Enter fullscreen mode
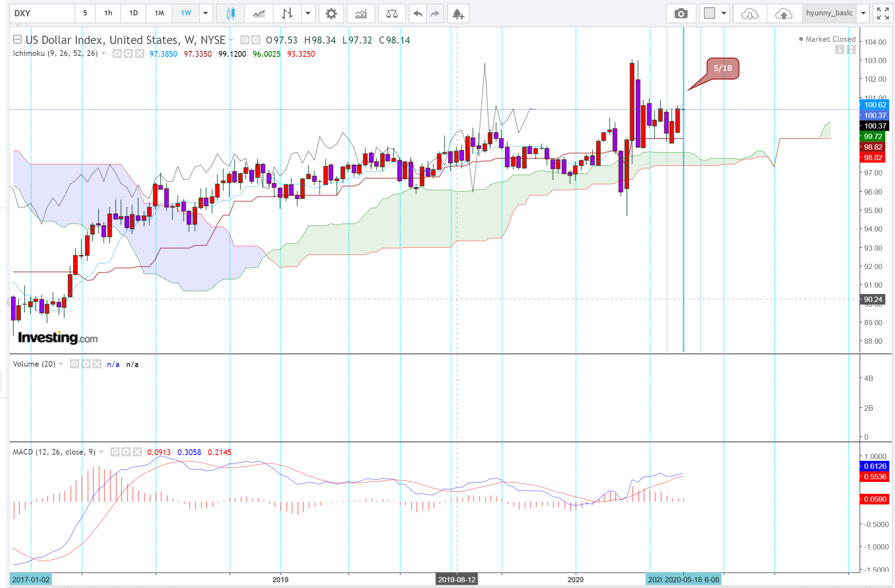The width and height of the screenshot is (895, 588). tap(883, 13)
